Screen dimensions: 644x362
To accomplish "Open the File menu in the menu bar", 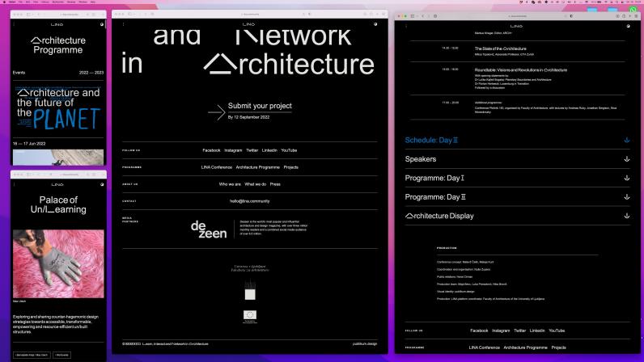I will 20,2.
